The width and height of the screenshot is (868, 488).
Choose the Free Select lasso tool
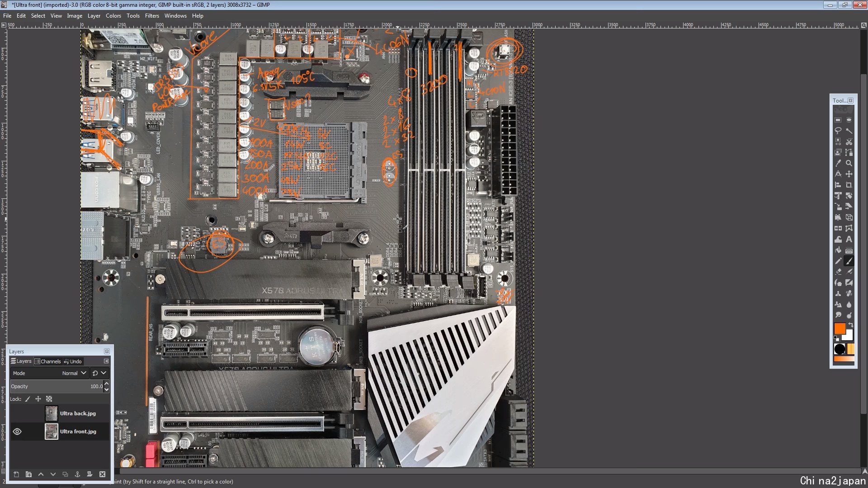click(838, 131)
